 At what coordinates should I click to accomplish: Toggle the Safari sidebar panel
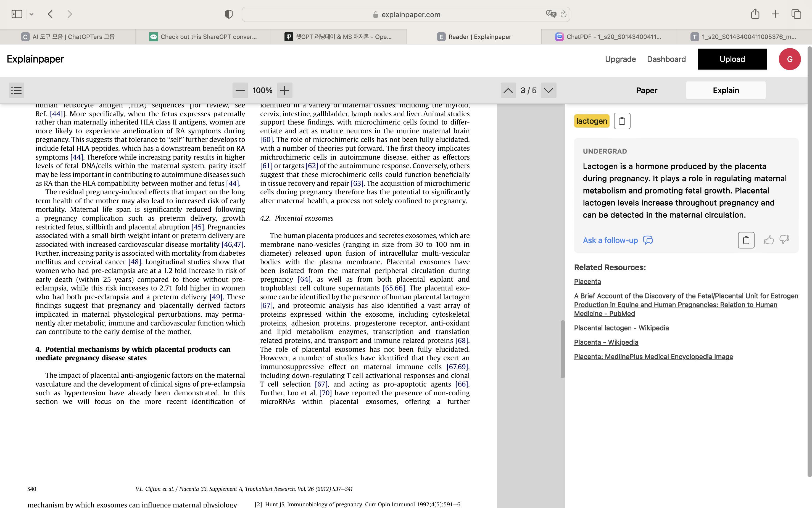(17, 14)
